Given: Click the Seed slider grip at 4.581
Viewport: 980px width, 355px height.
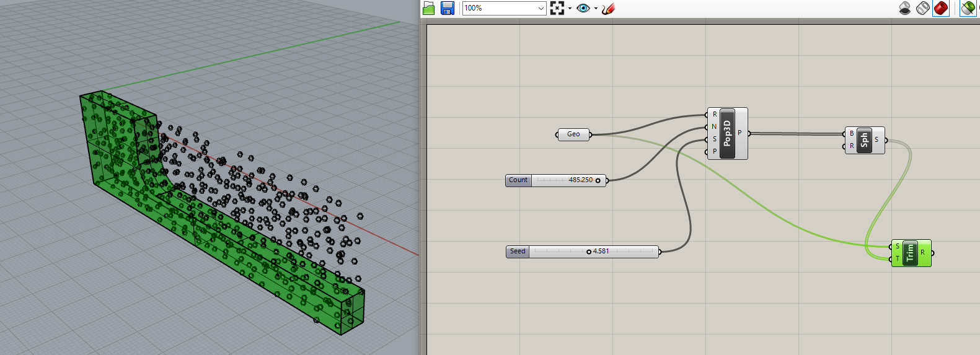Looking at the screenshot, I should point(589,252).
